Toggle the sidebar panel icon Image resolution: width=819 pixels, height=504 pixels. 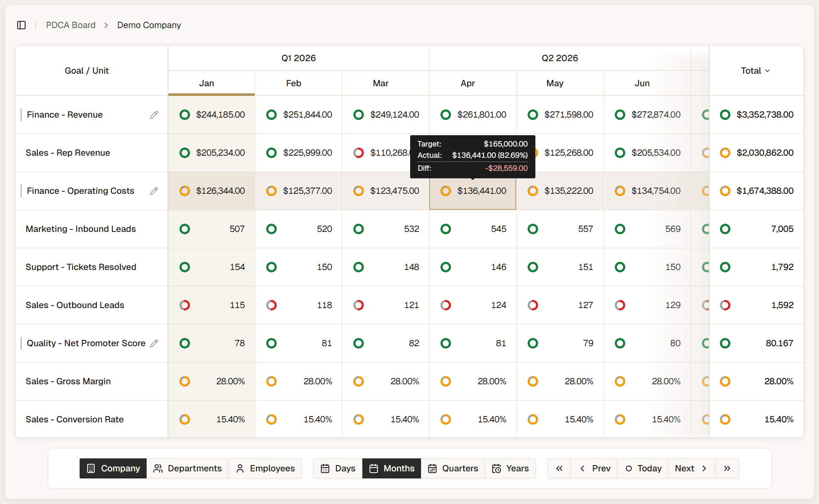click(x=21, y=25)
